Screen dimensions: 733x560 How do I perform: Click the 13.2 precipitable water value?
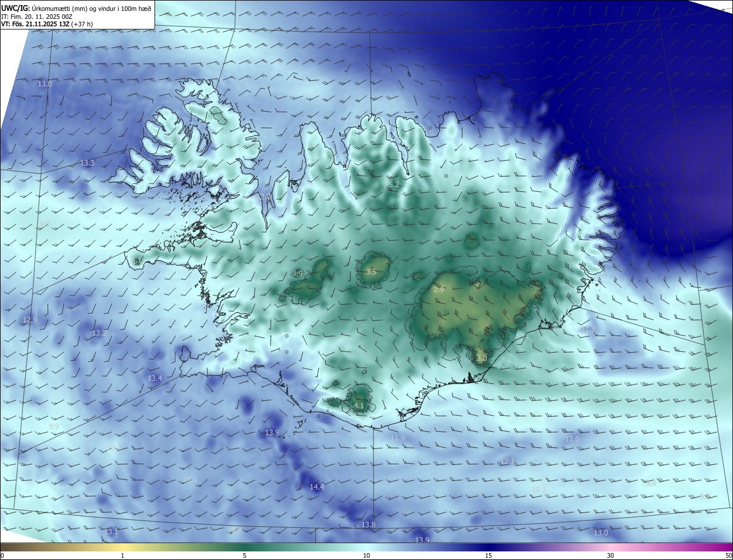(x=99, y=333)
